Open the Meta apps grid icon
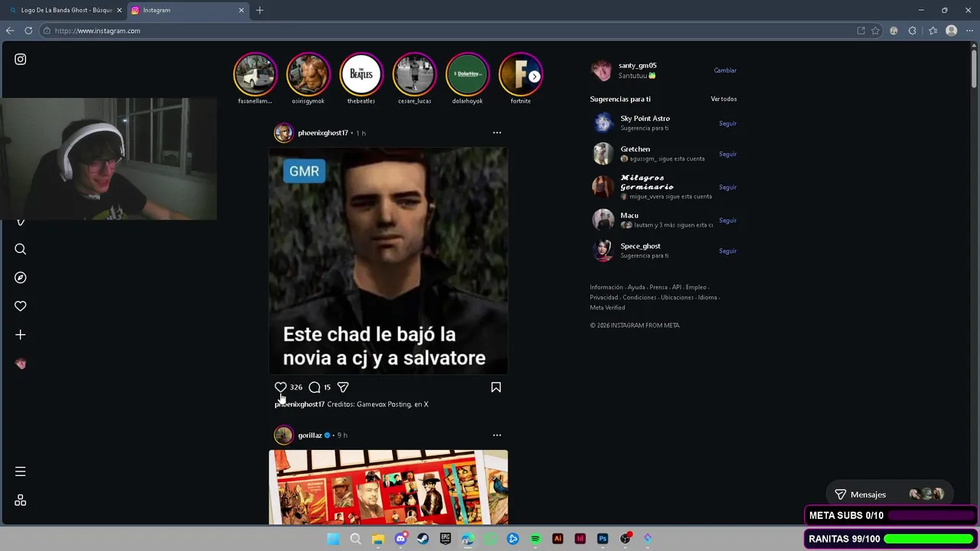 click(x=21, y=500)
